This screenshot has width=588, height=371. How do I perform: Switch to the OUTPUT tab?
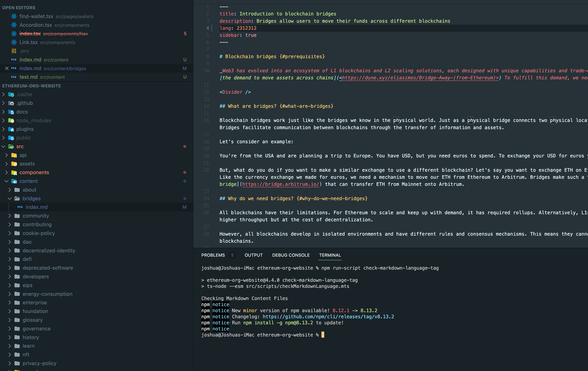click(253, 255)
